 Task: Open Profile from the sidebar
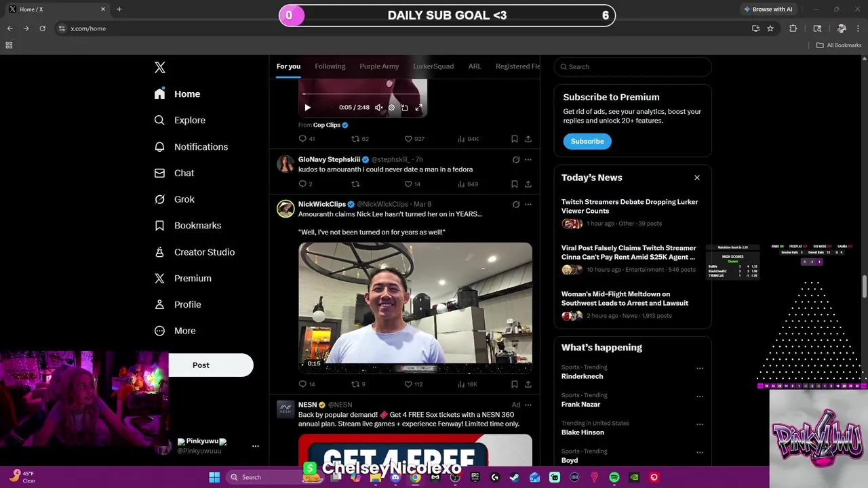point(178,304)
